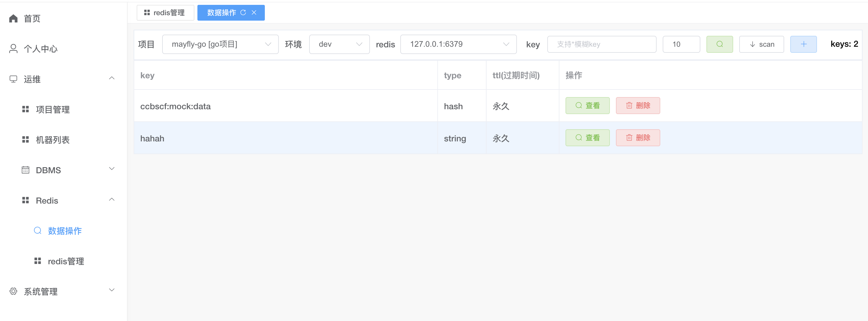Image resolution: width=868 pixels, height=321 pixels.
Task: Click the 永久 ttl in hahah row
Action: [x=501, y=138]
